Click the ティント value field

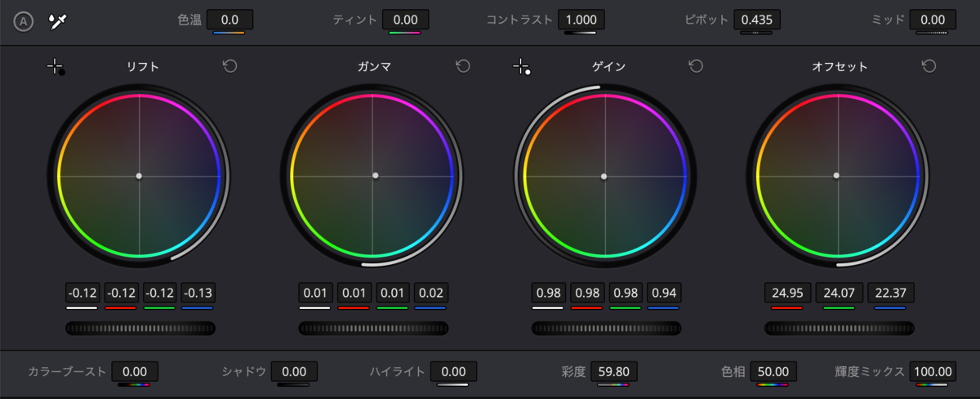405,19
